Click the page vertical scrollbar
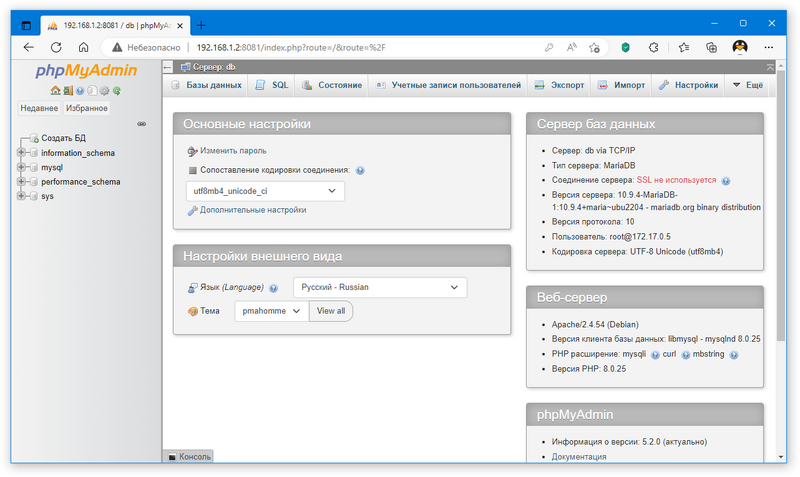 (x=781, y=207)
